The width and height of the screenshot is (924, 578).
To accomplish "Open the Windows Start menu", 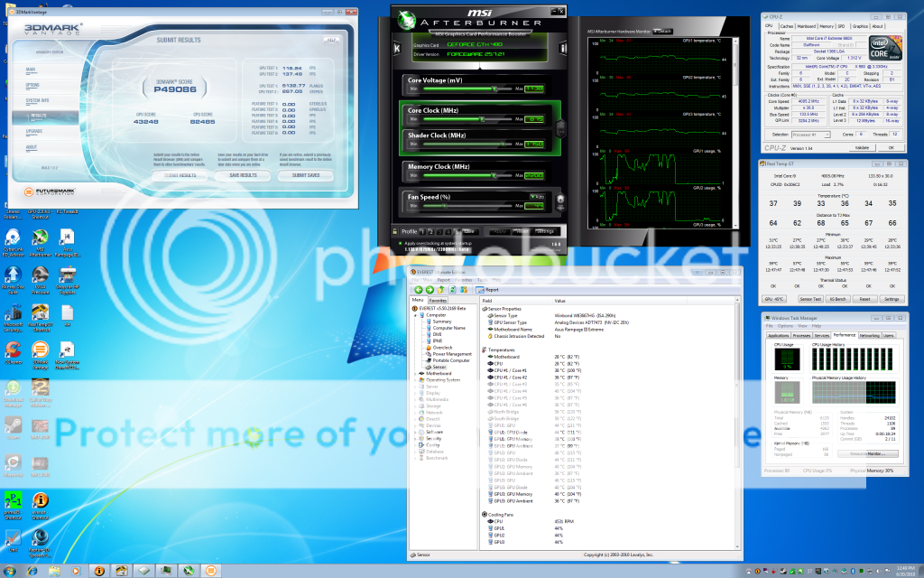I will [9, 571].
